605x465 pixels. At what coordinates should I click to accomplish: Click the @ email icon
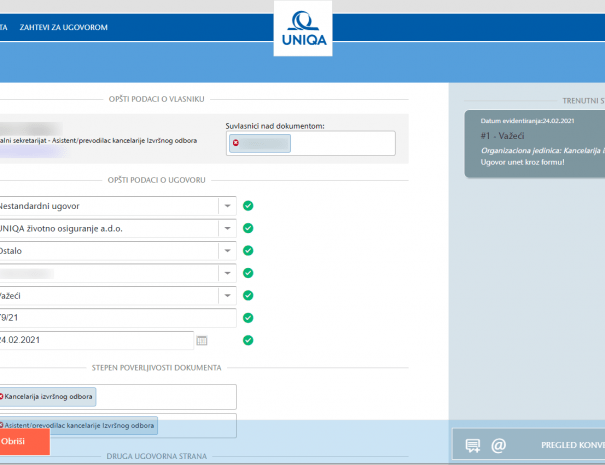(498, 445)
